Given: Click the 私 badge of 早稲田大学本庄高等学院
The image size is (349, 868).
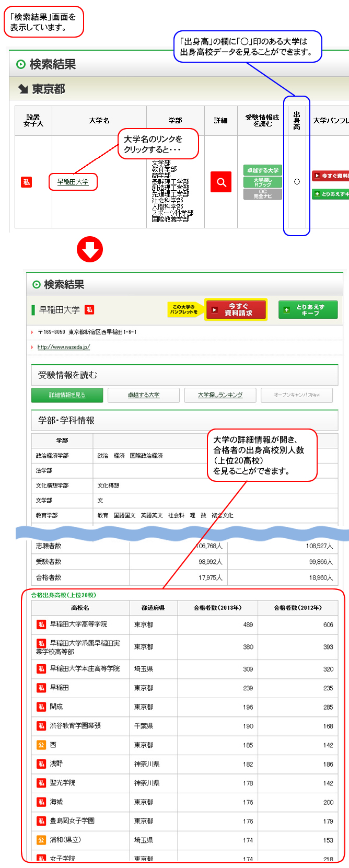Looking at the screenshot, I should 41,669.
